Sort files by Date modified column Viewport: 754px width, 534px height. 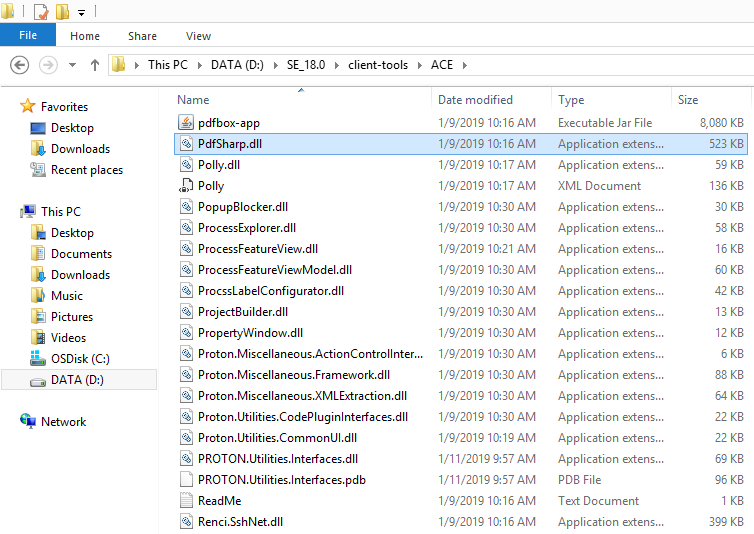(475, 100)
